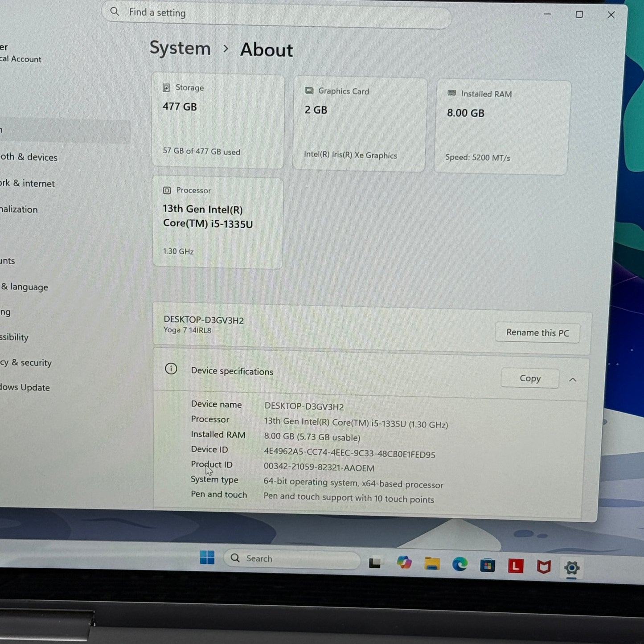Select the Device ID value text

tap(349, 453)
